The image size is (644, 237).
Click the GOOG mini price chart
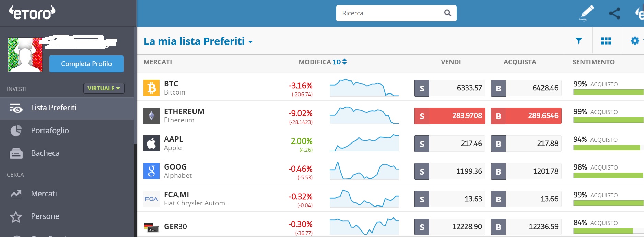click(364, 171)
